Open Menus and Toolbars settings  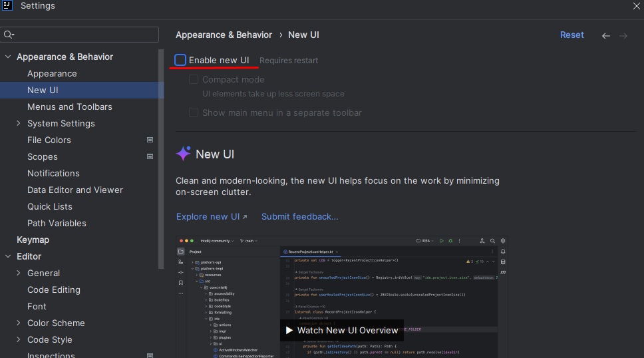pos(70,107)
